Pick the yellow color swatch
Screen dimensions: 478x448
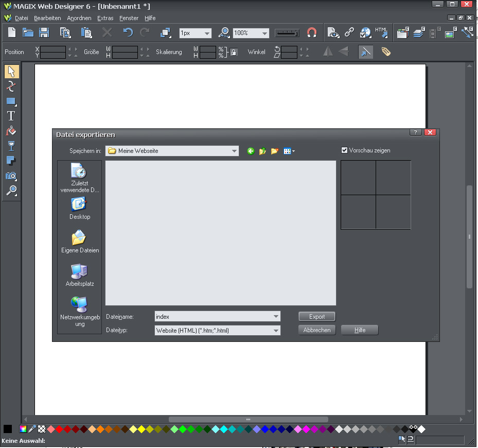click(141, 429)
